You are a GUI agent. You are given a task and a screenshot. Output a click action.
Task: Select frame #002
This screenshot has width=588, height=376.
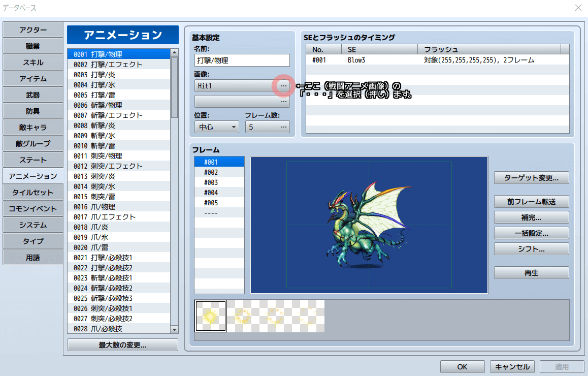pyautogui.click(x=219, y=172)
